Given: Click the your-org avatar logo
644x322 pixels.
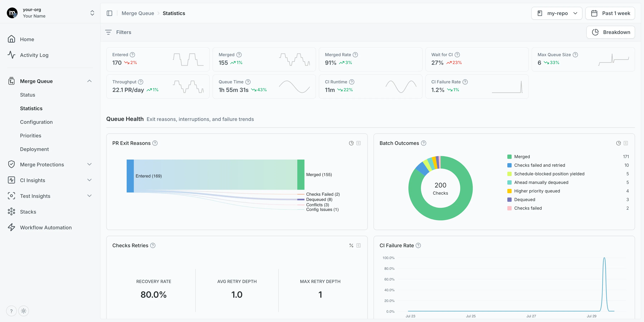Looking at the screenshot, I should [x=12, y=13].
